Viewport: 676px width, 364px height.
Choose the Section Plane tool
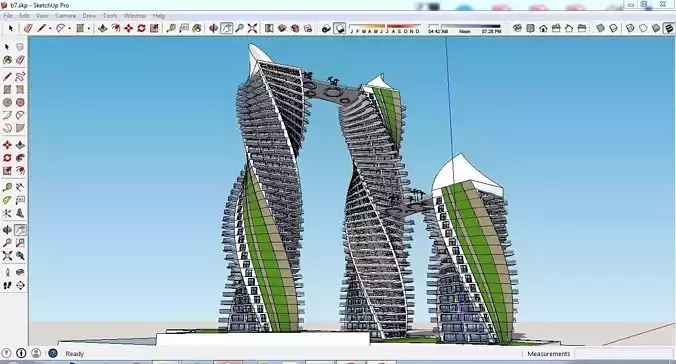pyautogui.click(x=20, y=286)
